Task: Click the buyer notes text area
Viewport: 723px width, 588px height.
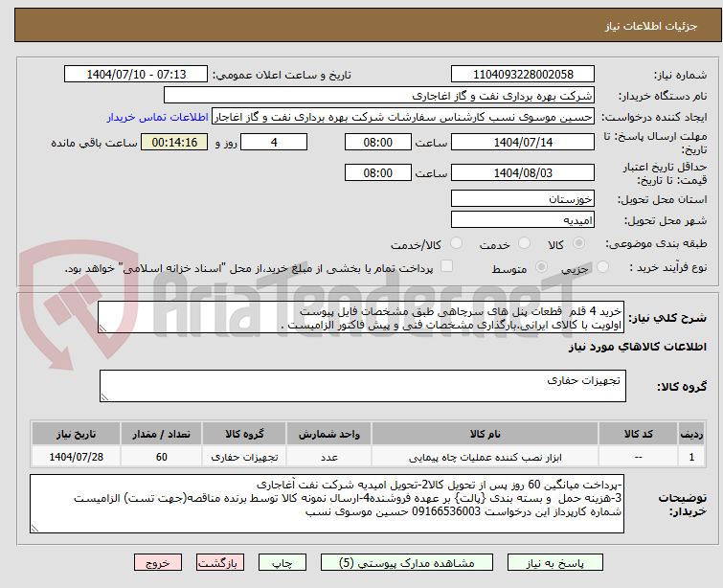Action: (x=327, y=504)
